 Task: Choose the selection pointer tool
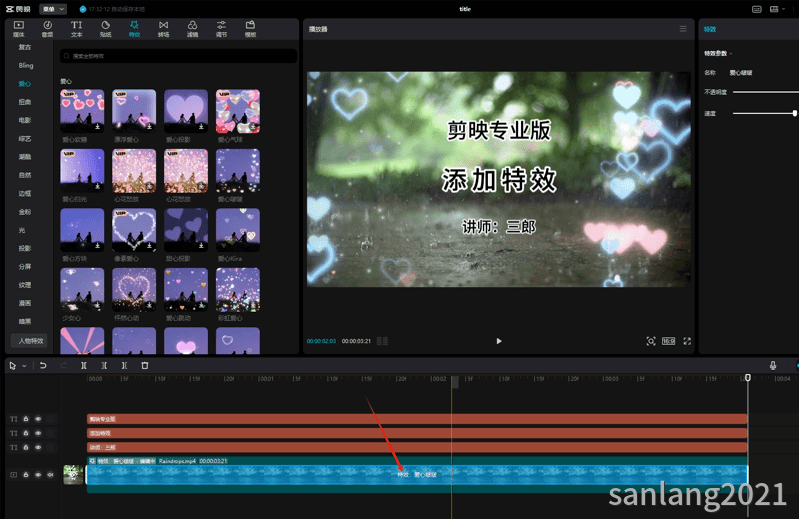(13, 366)
